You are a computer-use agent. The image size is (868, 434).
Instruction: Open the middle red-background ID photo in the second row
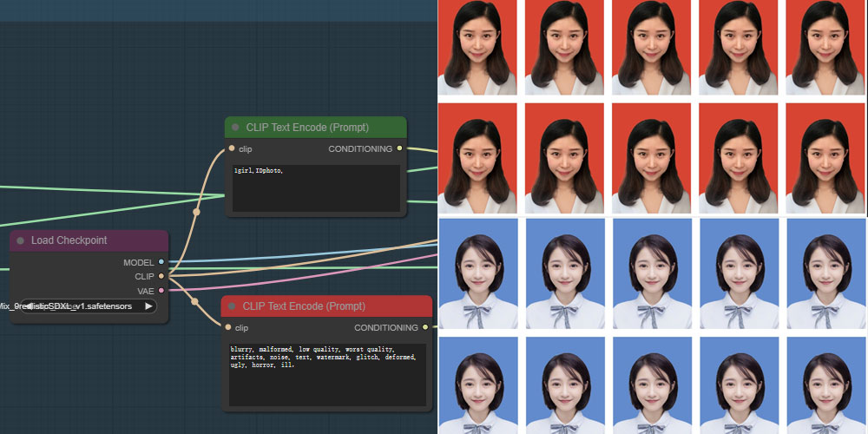click(651, 158)
